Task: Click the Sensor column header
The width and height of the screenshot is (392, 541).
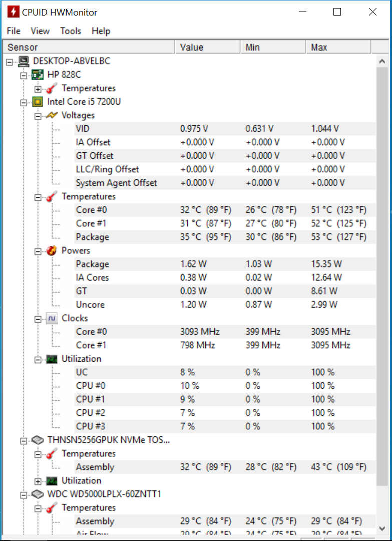Action: 89,47
